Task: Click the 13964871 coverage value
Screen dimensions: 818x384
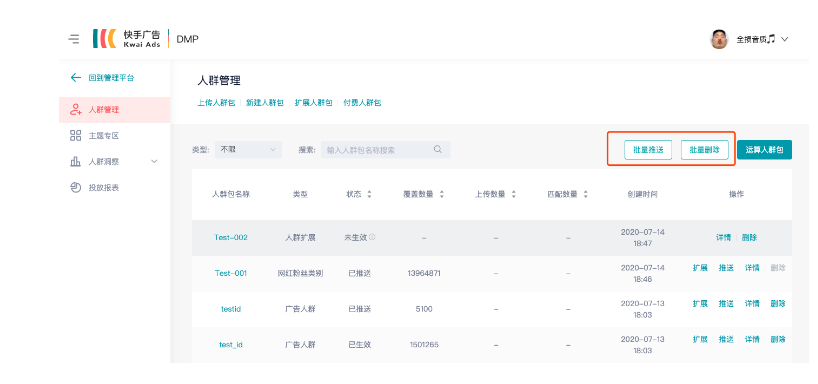Action: coord(424,273)
